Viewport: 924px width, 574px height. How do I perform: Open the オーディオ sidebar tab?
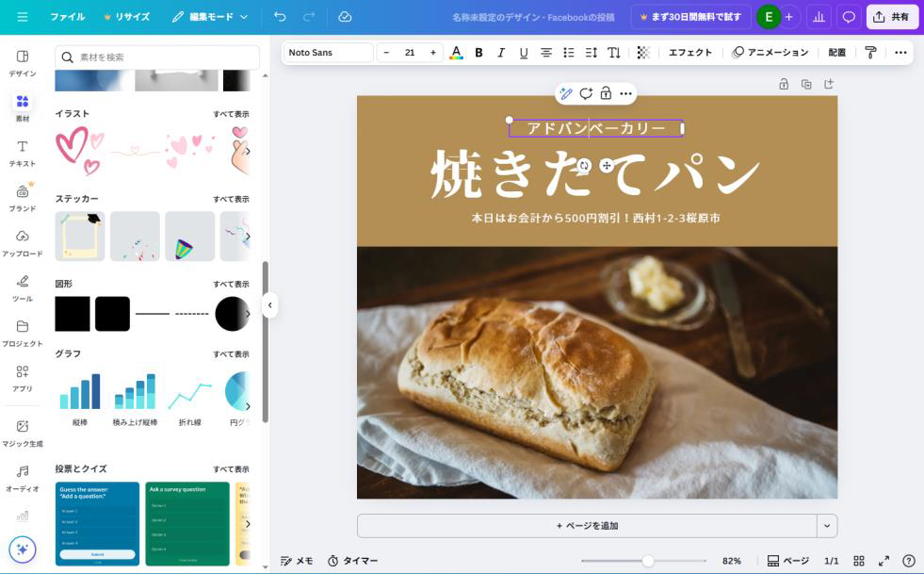[23, 479]
